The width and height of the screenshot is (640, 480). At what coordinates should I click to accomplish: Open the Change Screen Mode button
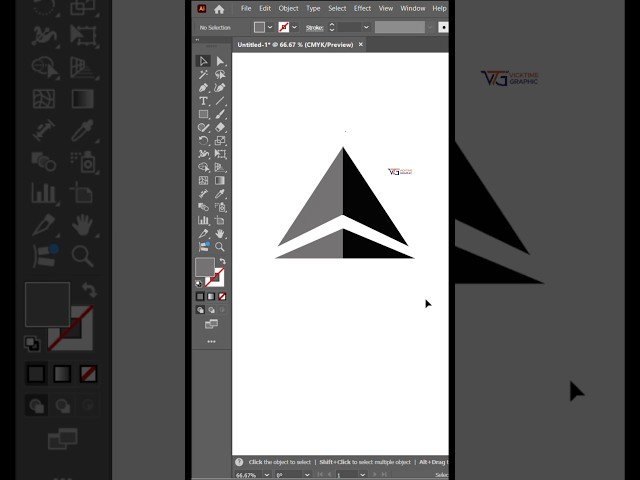point(211,324)
